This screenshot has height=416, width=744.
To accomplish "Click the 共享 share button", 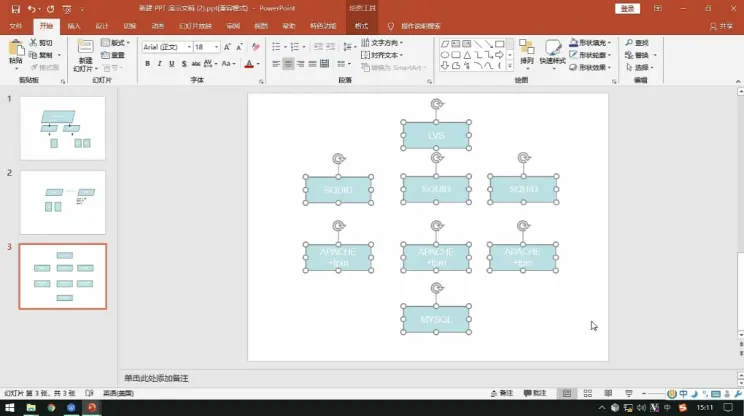I will pyautogui.click(x=721, y=26).
